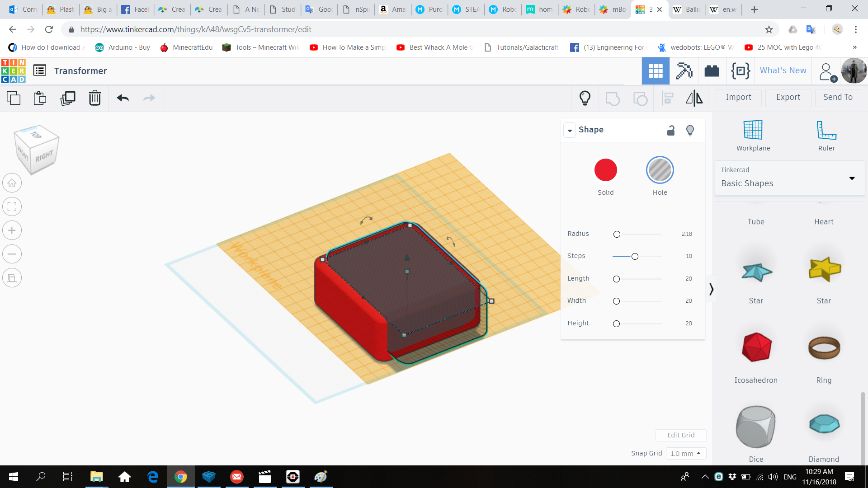Image resolution: width=868 pixels, height=488 pixels.
Task: Select the Mirror tool icon
Action: coord(694,97)
